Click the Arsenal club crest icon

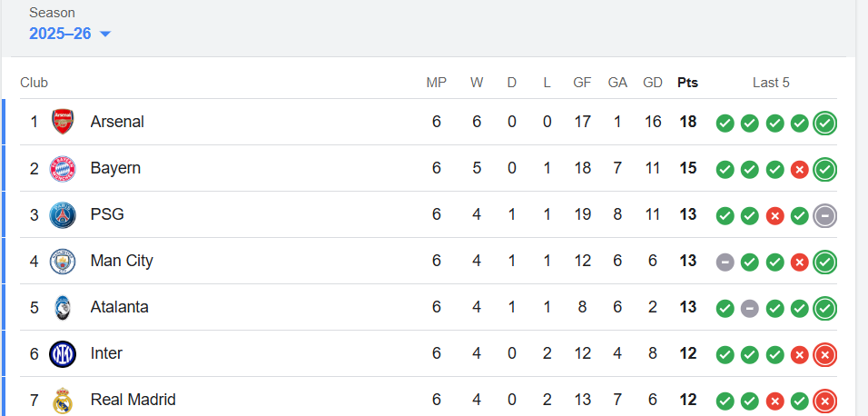tap(63, 122)
